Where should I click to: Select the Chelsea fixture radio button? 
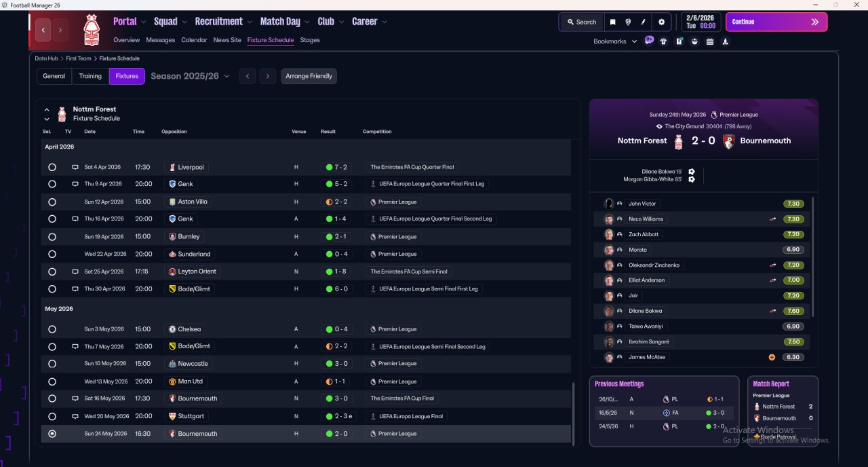[x=52, y=329]
